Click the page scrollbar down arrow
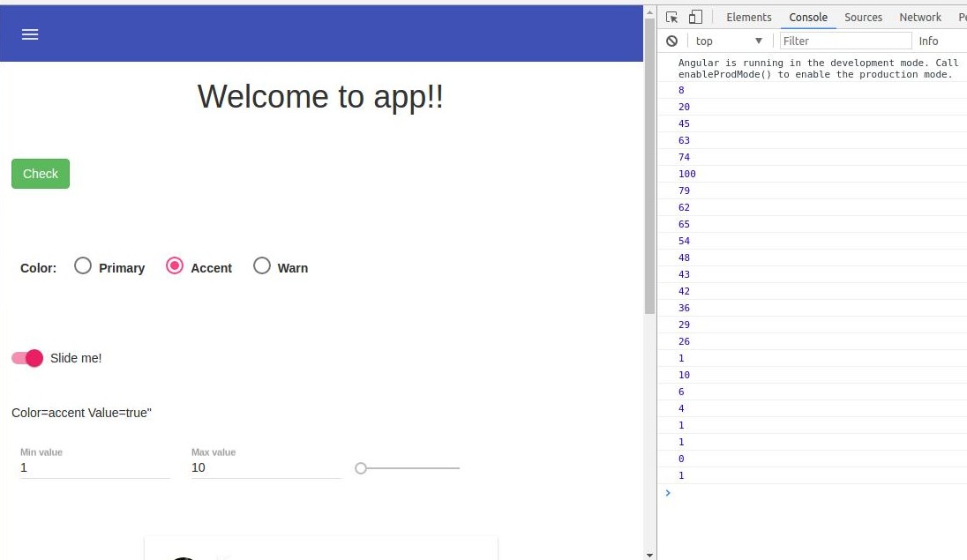 tap(650, 554)
